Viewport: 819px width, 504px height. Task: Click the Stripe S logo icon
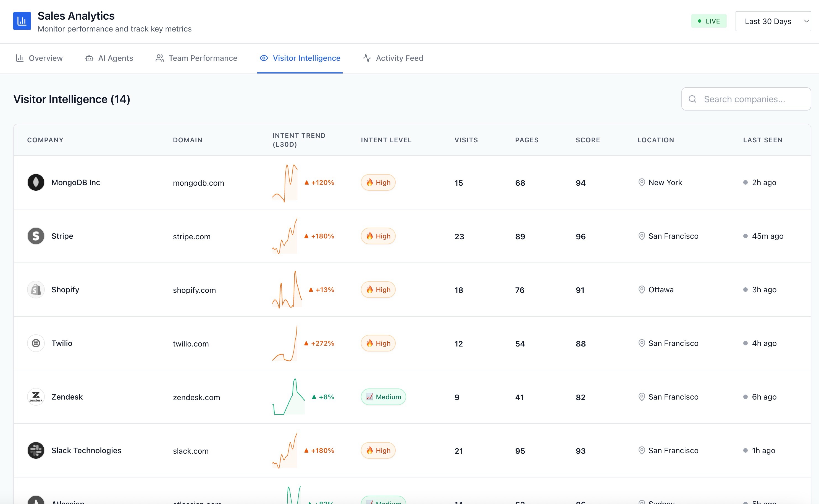pos(36,236)
